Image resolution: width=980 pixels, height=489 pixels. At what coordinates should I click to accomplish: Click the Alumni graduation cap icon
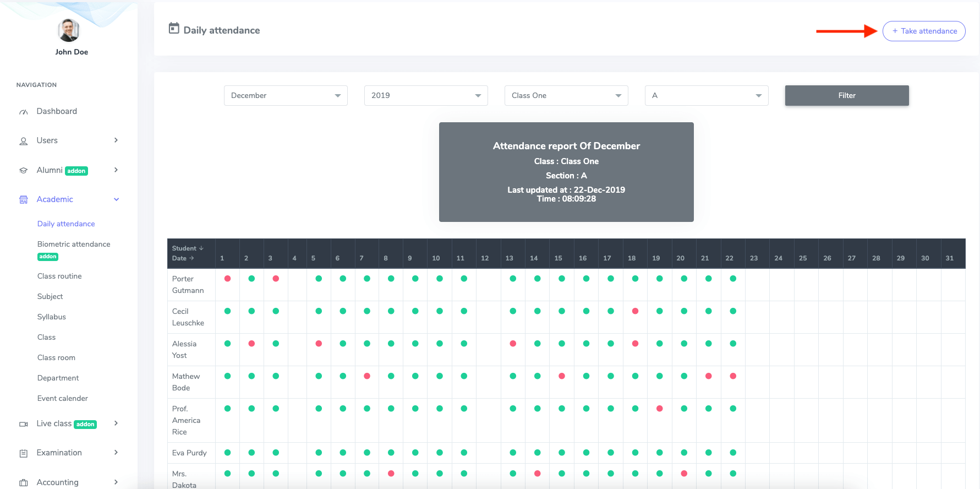(x=23, y=171)
